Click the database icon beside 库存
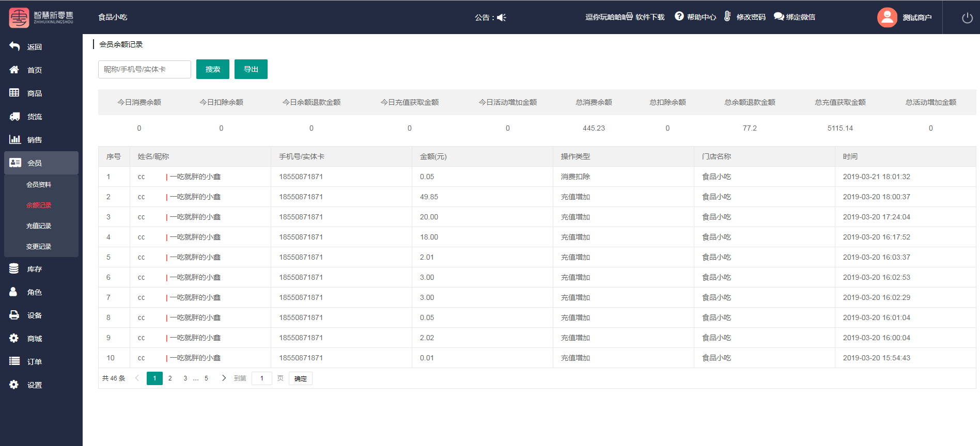 [14, 269]
